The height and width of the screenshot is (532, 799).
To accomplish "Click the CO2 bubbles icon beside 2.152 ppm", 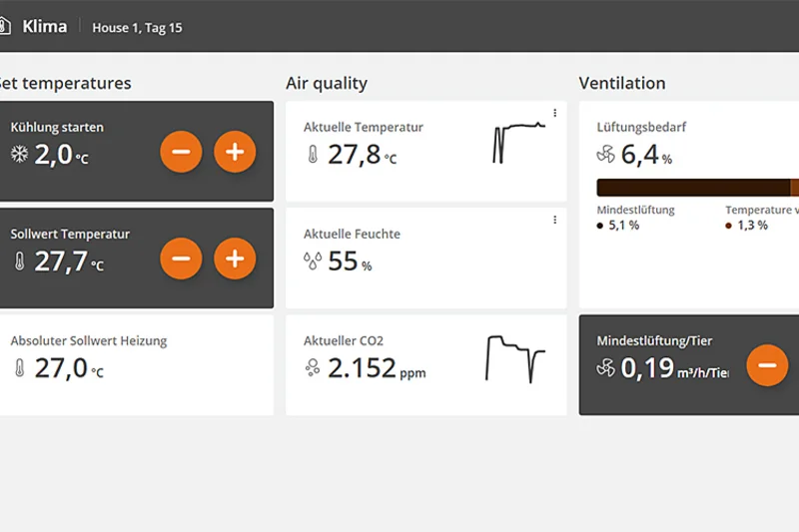I will click(x=313, y=367).
